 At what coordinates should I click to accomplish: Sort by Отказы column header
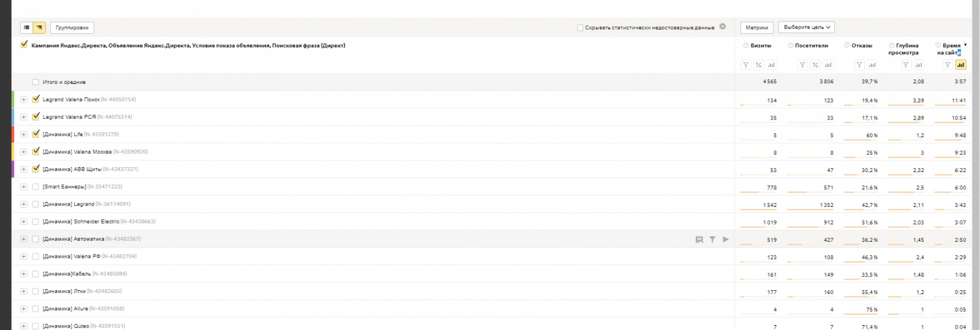(x=862, y=45)
